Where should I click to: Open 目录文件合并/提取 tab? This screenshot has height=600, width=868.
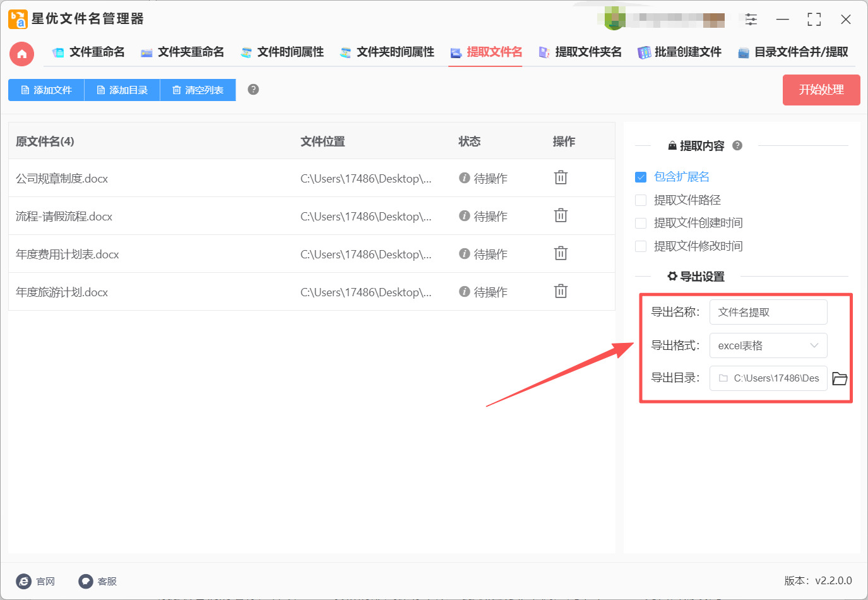tap(793, 52)
